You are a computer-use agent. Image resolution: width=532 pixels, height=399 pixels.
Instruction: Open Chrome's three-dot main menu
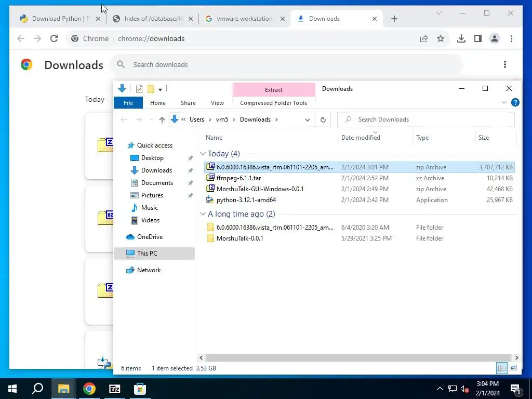[511, 38]
